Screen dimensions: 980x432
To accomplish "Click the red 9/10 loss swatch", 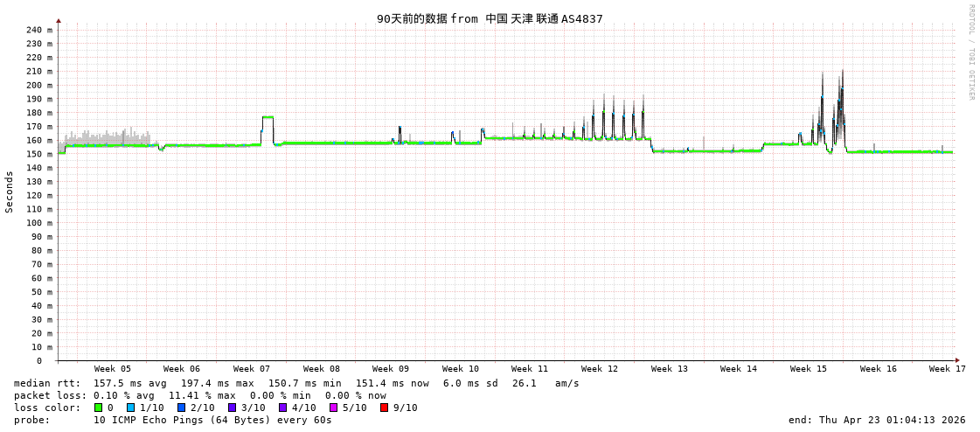I will coord(385,408).
